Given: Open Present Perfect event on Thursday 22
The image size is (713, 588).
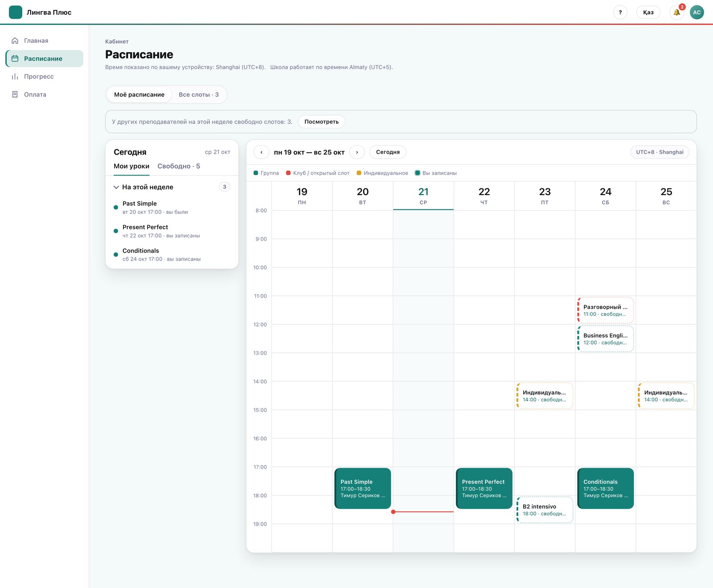Looking at the screenshot, I should click(484, 488).
